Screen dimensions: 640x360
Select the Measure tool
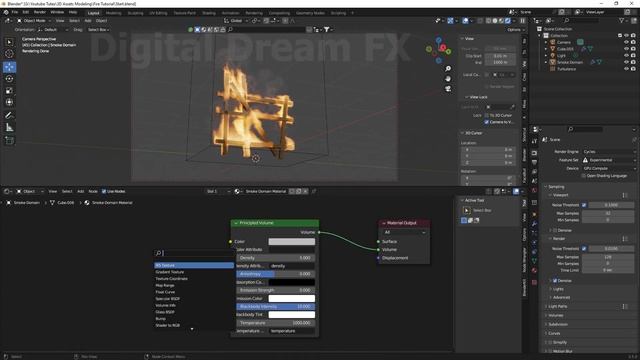(9, 128)
